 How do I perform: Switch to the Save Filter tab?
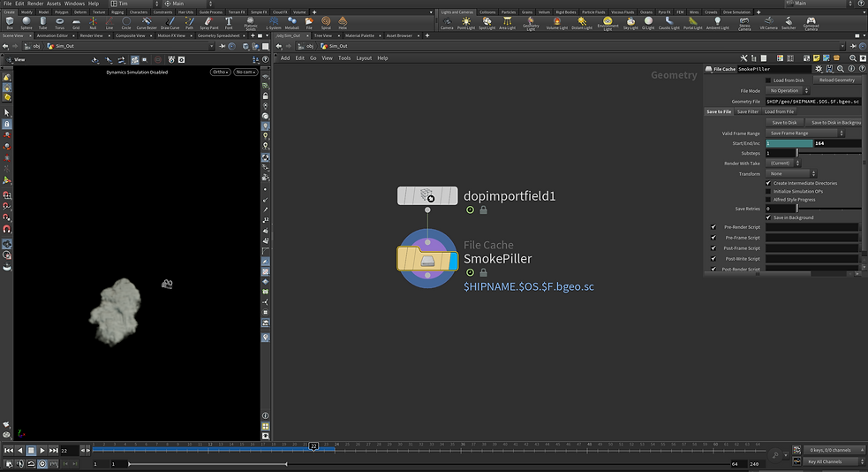(747, 111)
